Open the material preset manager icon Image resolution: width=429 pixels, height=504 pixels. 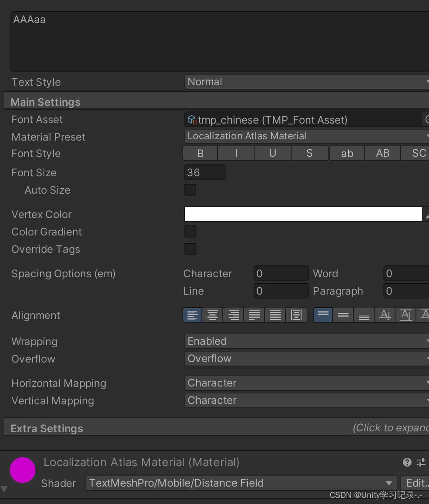[421, 462]
